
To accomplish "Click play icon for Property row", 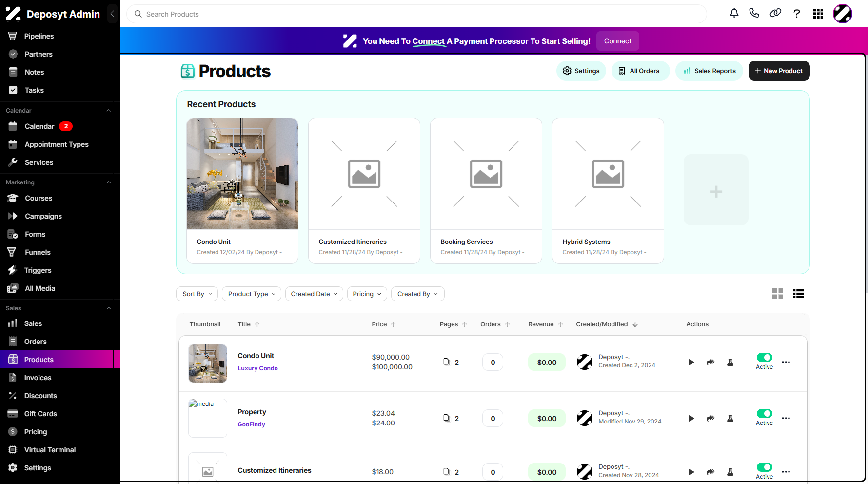I will coord(691,418).
